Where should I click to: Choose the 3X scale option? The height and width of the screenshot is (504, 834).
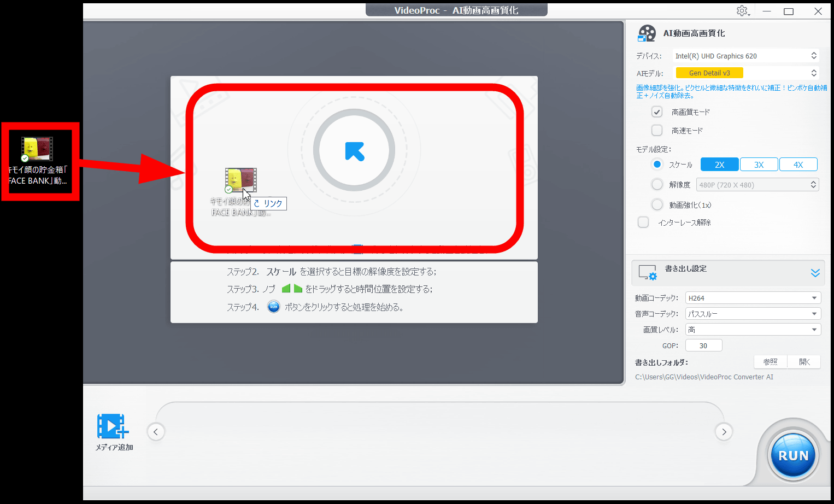pos(759,165)
